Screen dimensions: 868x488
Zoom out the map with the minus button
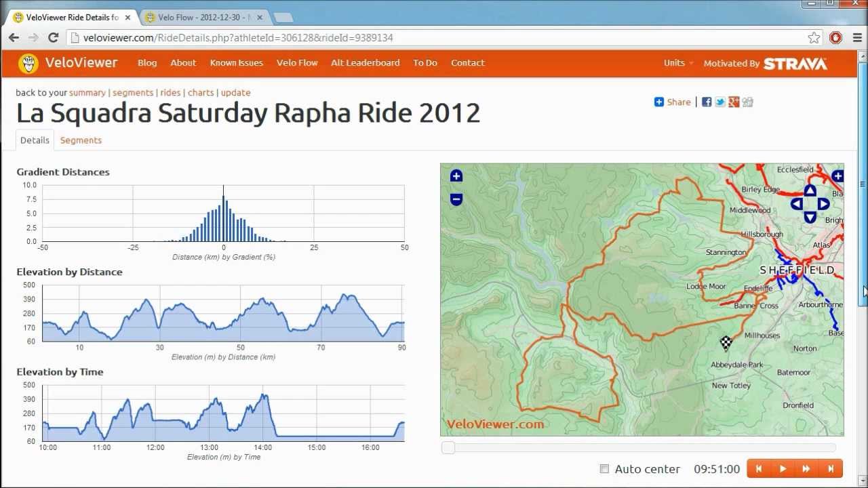click(x=456, y=199)
